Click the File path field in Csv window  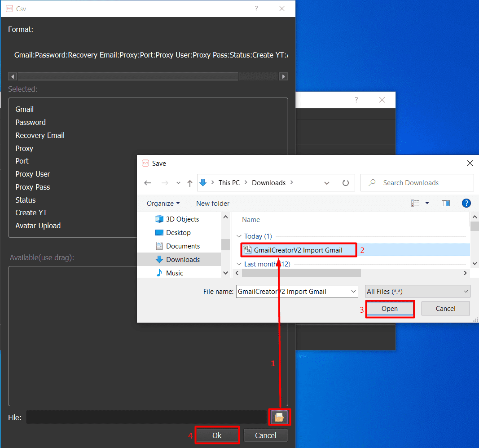click(146, 417)
